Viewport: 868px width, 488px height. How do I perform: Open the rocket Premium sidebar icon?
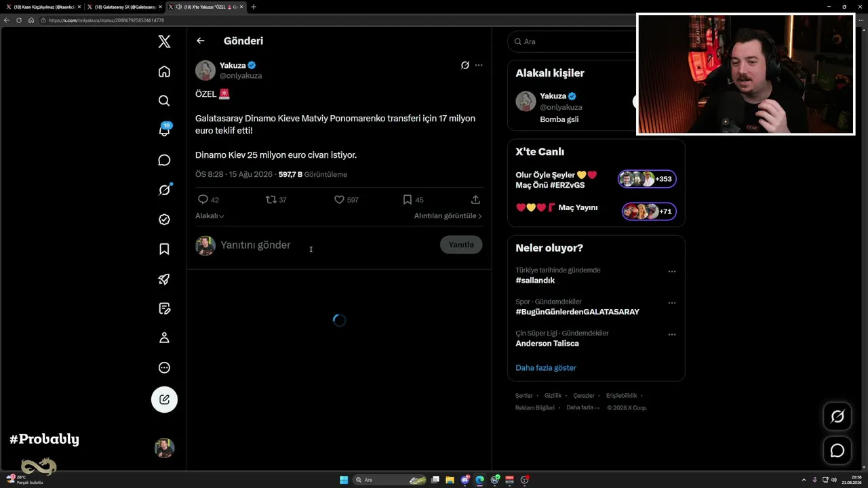[164, 279]
